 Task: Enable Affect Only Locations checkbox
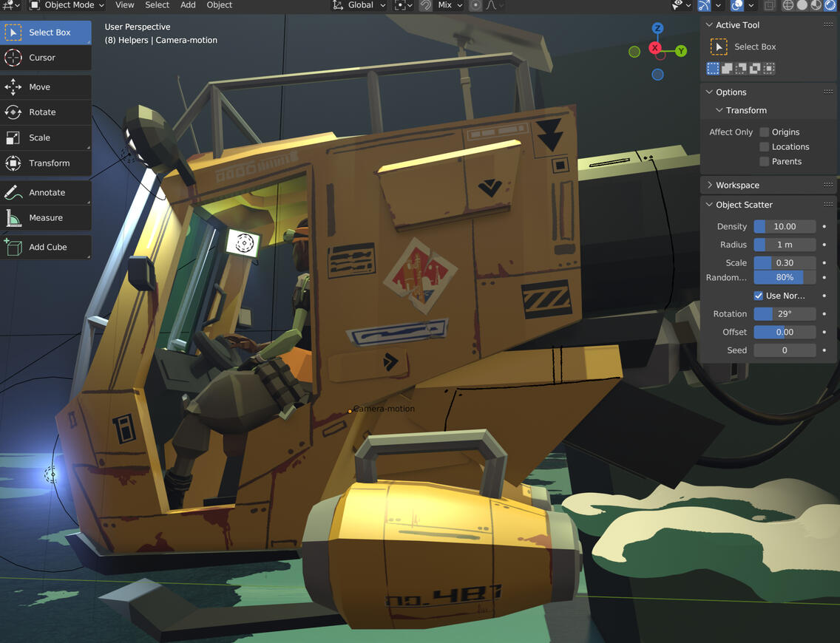765,147
